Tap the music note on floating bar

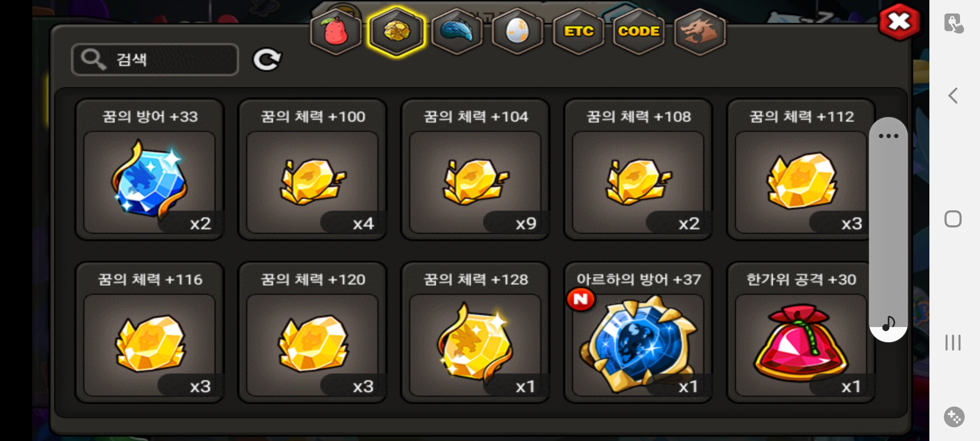(889, 323)
